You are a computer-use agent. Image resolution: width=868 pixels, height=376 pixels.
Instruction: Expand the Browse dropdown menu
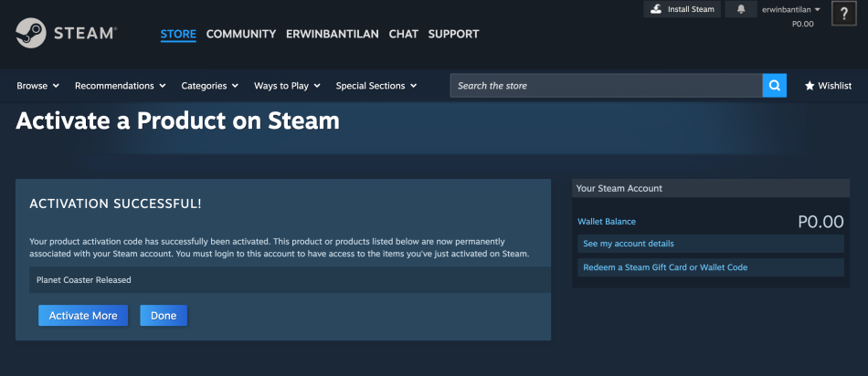point(37,86)
